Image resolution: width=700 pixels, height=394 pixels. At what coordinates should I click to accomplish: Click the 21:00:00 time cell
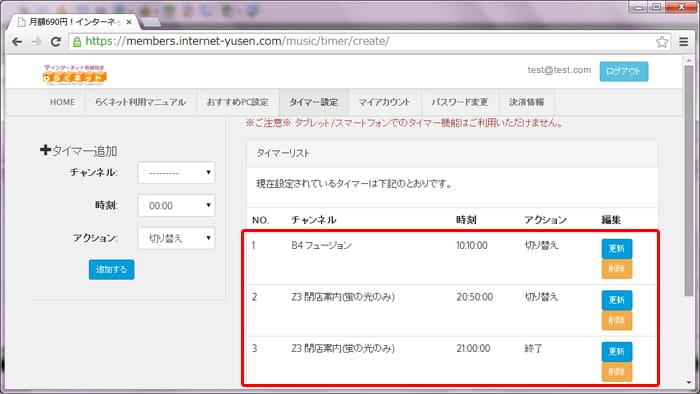[473, 348]
